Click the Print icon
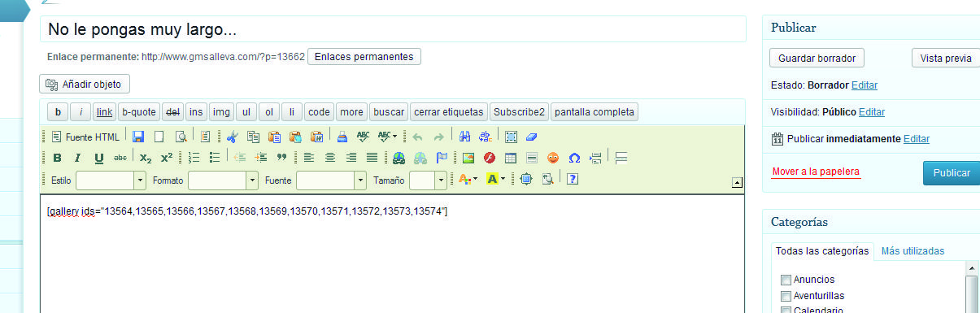Viewport: 980px width, 313px height. coord(342,137)
